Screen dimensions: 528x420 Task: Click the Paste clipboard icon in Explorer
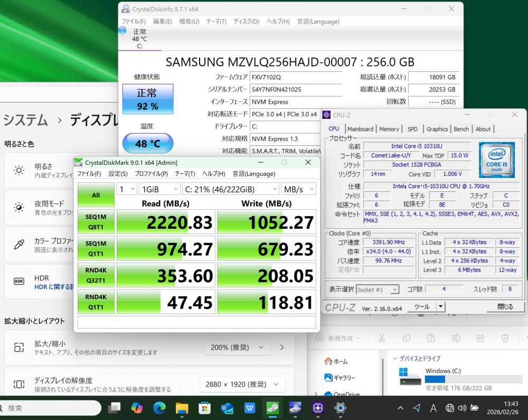pos(431,338)
